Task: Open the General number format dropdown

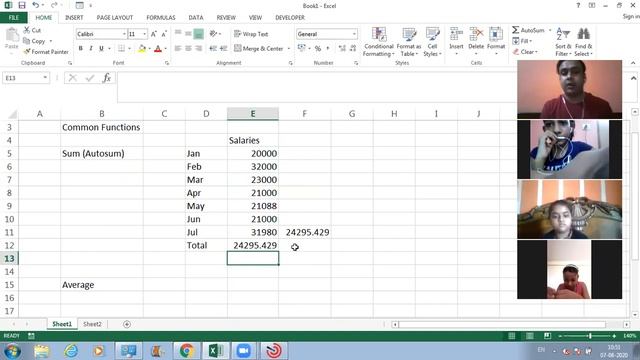Action: coord(354,34)
